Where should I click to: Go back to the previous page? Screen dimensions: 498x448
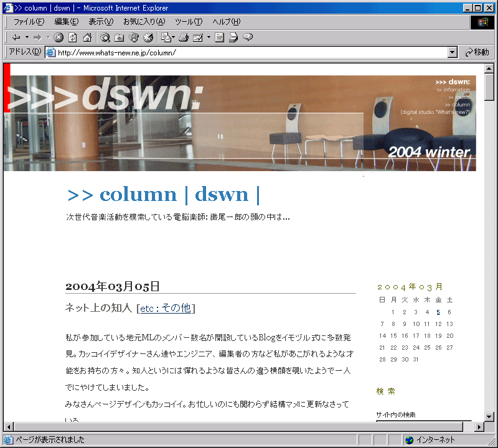pyautogui.click(x=16, y=37)
